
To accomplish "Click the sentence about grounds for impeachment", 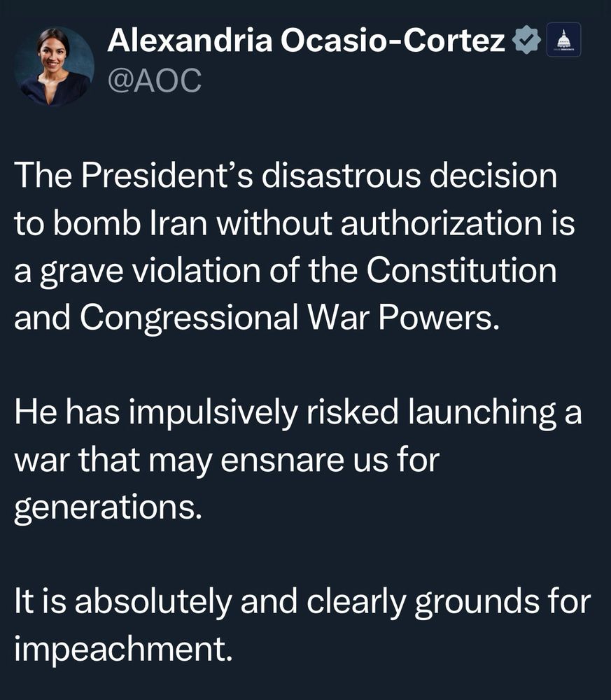I will click(302, 625).
